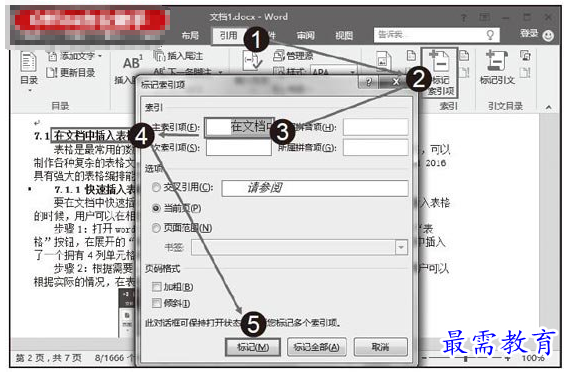
Task: Click the zoom slider on the status bar
Action: (x=466, y=359)
